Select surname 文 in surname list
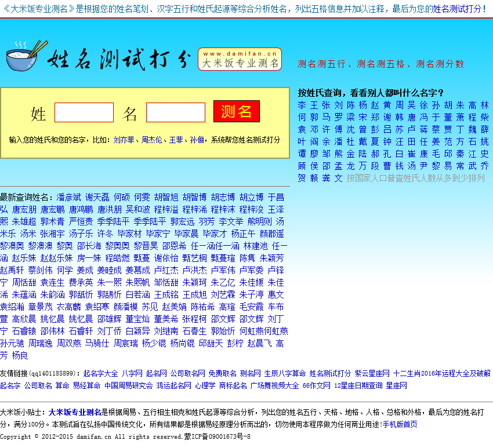This screenshot has height=448, width=493. pyautogui.click(x=338, y=178)
